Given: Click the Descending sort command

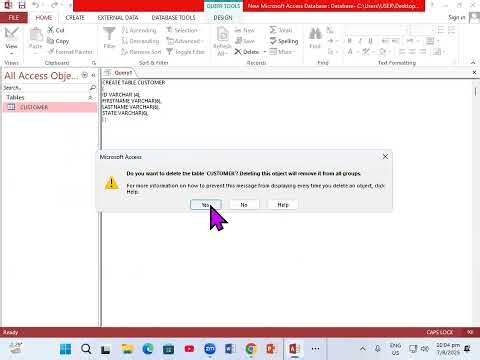Looking at the screenshot, I should pos(140,41).
